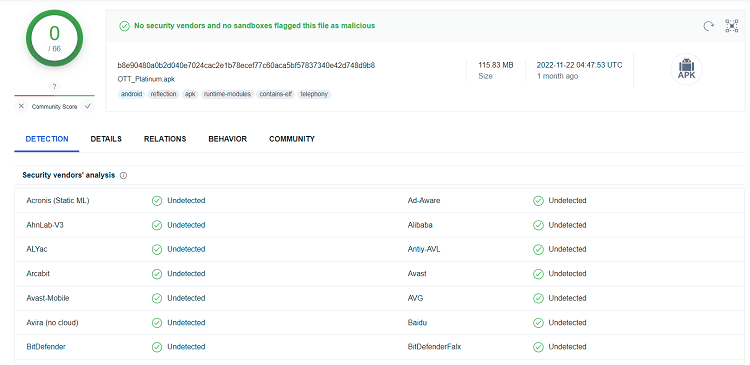The height and width of the screenshot is (365, 750).
Task: Click green check icon in the no-vendors-flagged banner
Action: 124,26
